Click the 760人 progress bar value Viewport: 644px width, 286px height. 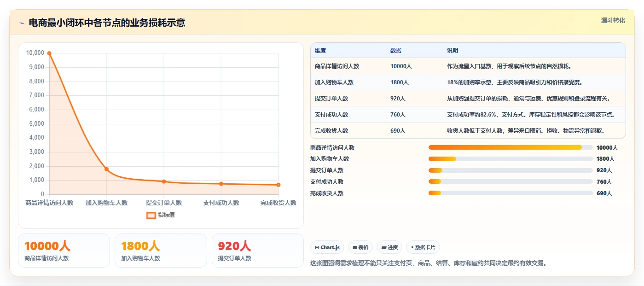click(x=604, y=182)
